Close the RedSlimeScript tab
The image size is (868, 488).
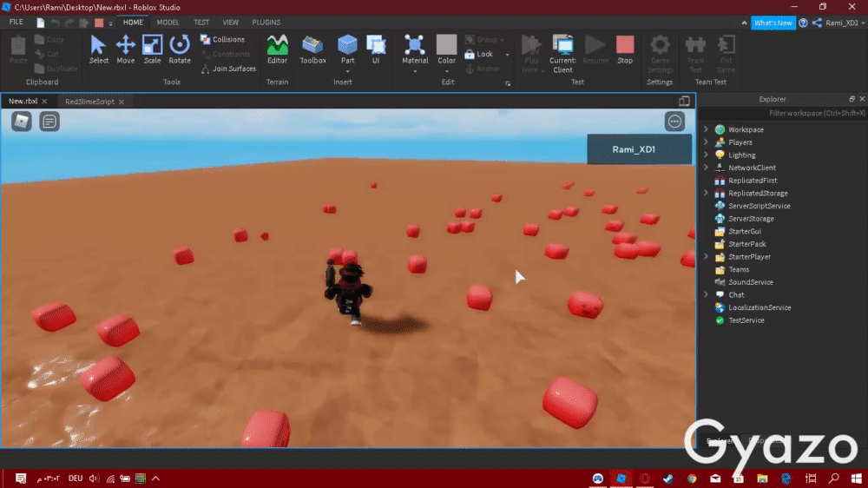tap(122, 102)
